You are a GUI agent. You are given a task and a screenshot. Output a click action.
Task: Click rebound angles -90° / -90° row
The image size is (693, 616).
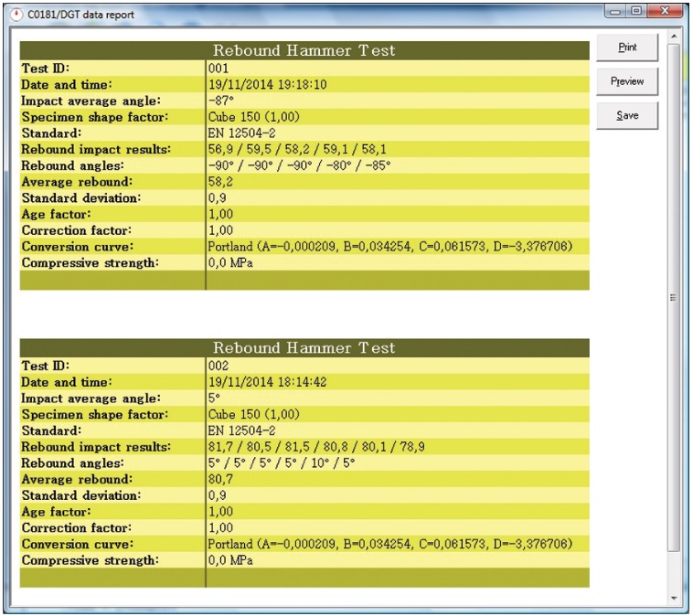point(299,165)
